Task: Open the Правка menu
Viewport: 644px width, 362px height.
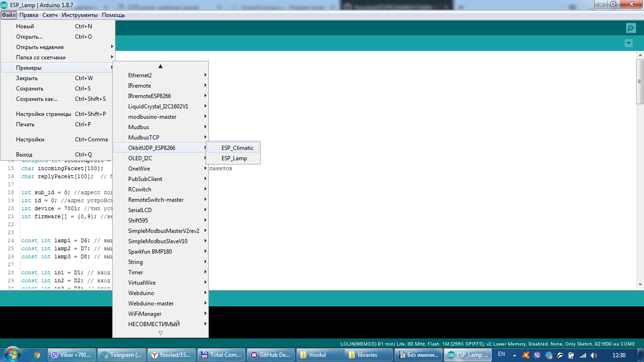Action: tap(29, 15)
